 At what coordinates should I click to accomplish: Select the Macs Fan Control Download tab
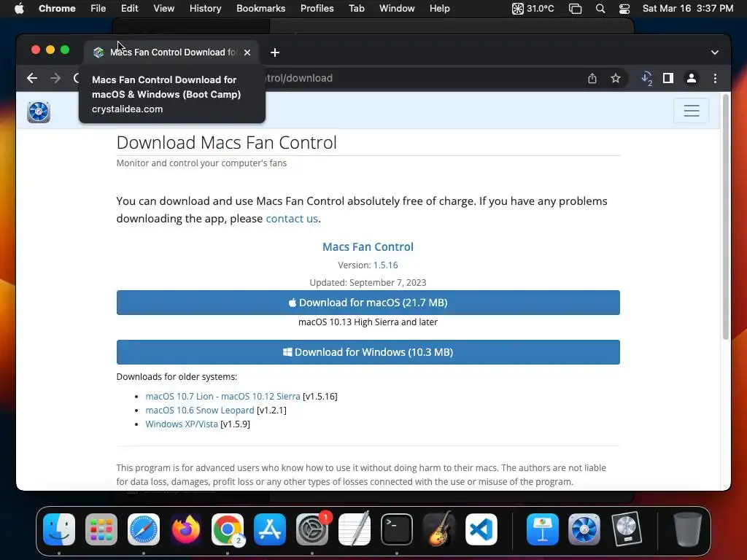point(172,52)
